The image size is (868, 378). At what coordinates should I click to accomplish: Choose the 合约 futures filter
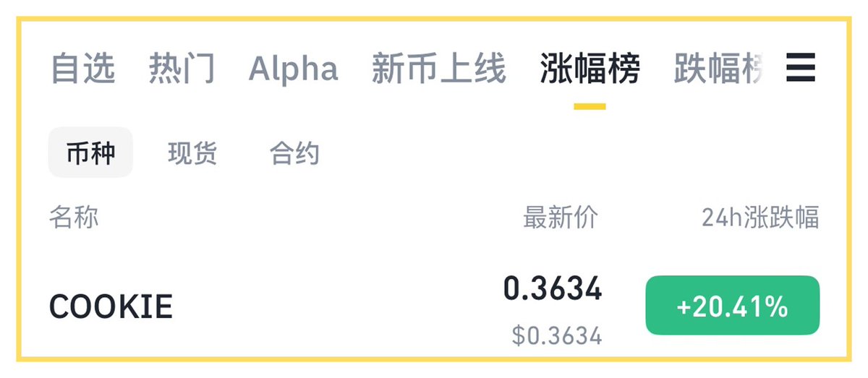pyautogui.click(x=294, y=153)
